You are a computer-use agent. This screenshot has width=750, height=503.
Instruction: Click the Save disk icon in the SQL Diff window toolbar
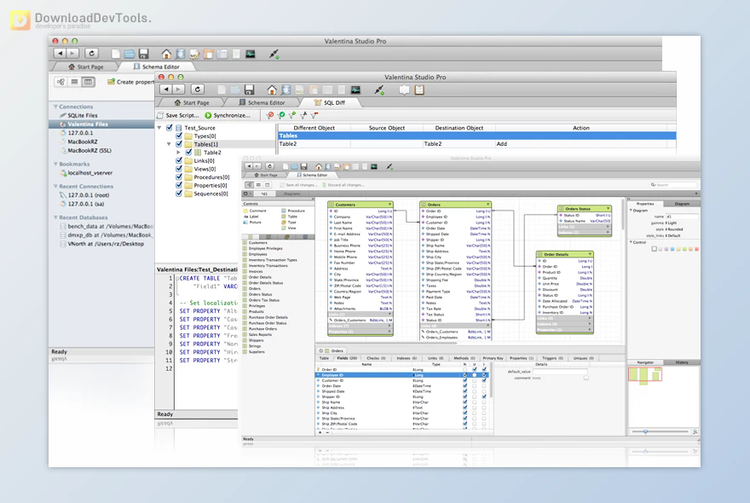[x=249, y=89]
